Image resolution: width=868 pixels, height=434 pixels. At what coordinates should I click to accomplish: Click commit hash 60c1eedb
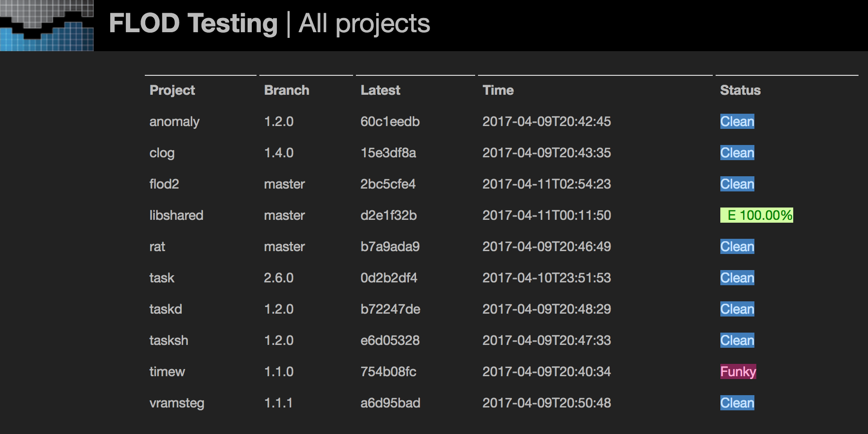[390, 121]
